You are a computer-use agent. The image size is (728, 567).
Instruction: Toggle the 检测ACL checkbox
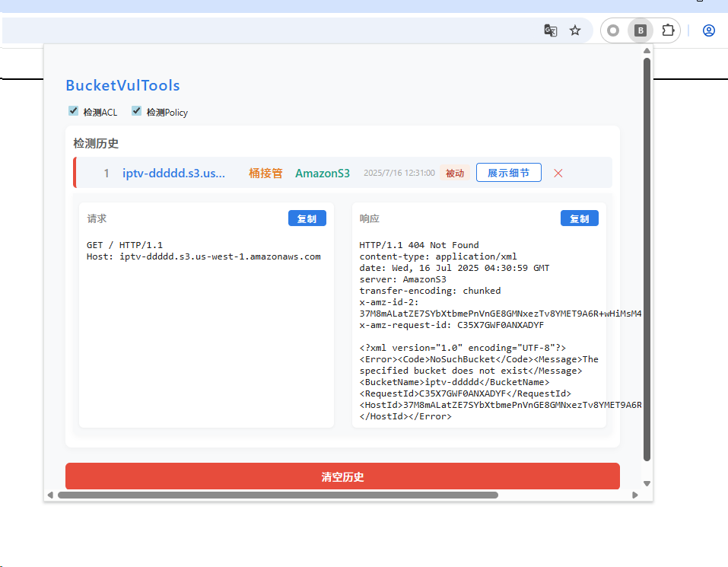[73, 110]
